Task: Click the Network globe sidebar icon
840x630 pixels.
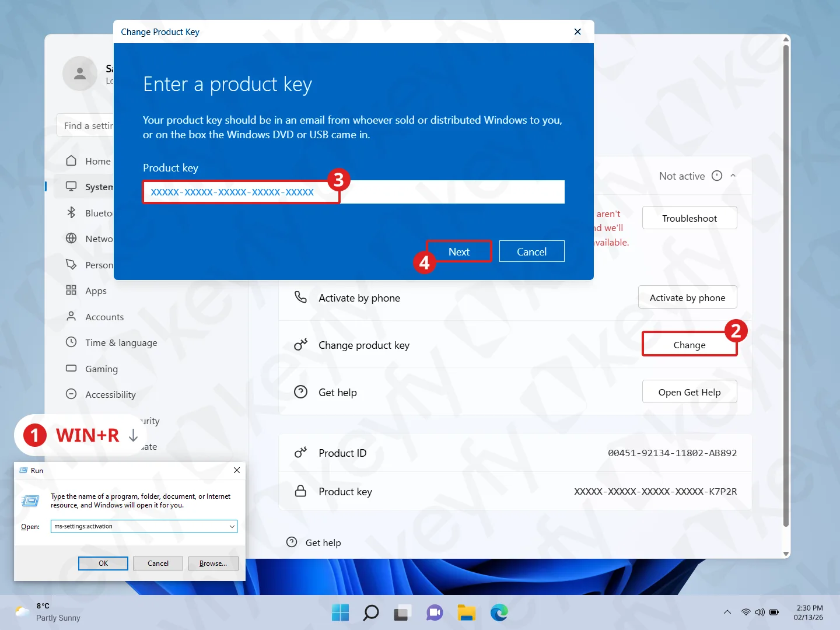Action: 71,238
